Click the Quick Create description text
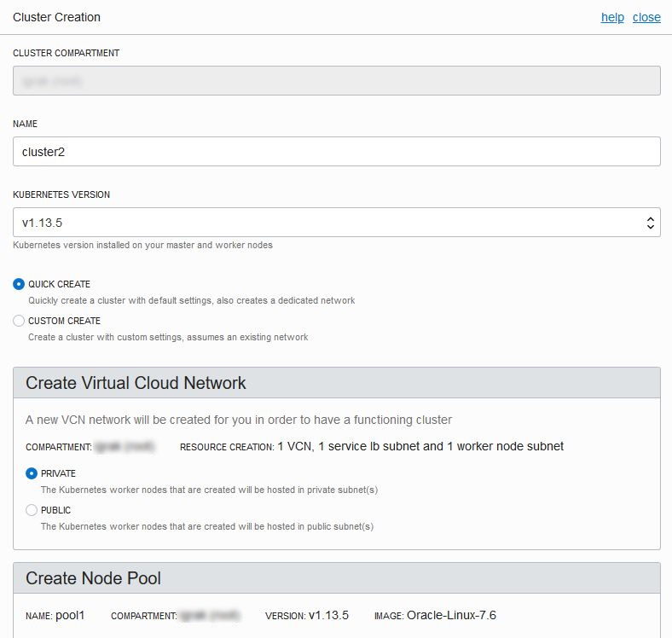This screenshot has height=638, width=672. pyautogui.click(x=191, y=300)
